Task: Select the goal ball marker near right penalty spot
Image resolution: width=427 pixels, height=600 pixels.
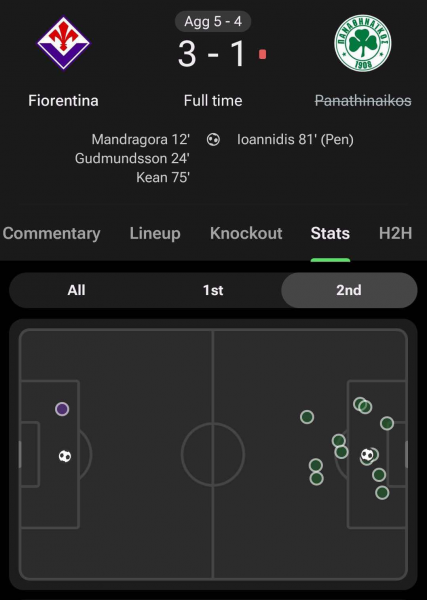Action: click(x=367, y=455)
